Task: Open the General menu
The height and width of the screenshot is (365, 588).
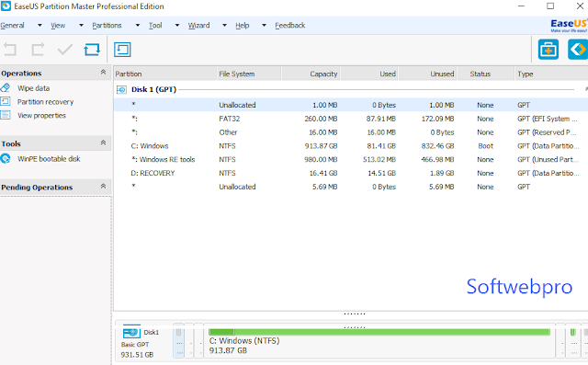Action: 12,26
